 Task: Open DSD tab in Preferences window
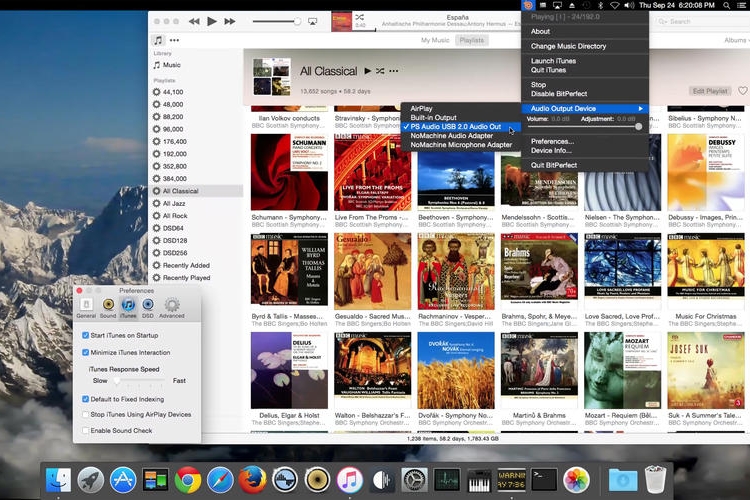click(x=148, y=308)
